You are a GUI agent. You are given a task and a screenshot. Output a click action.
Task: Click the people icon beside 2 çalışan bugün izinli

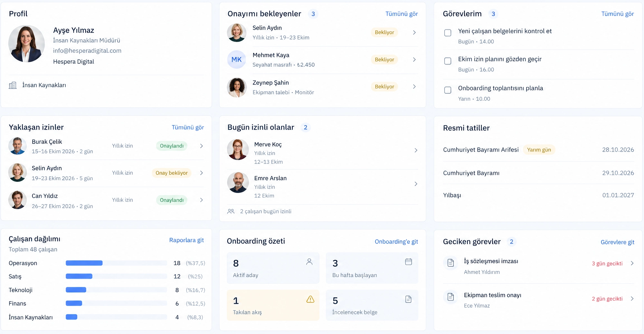point(231,211)
